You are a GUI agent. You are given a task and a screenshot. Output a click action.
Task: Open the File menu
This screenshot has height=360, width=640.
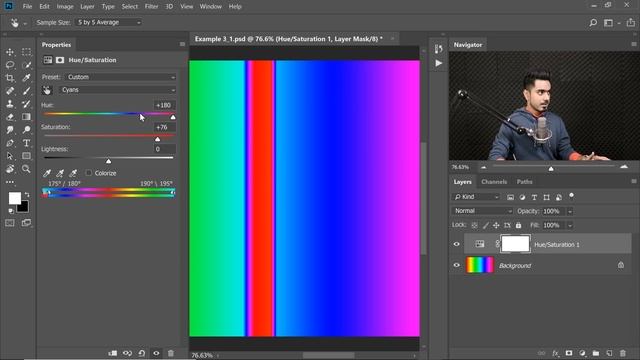tap(27, 7)
